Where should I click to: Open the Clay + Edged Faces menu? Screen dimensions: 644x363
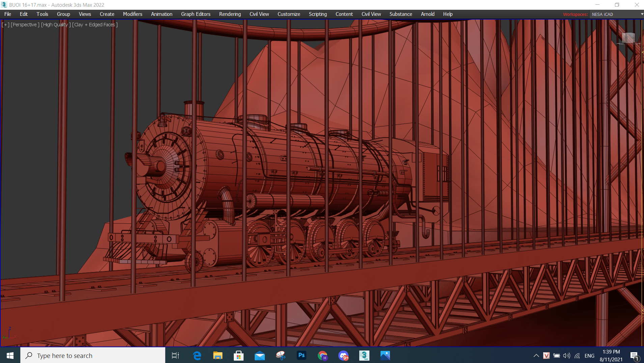pyautogui.click(x=95, y=25)
